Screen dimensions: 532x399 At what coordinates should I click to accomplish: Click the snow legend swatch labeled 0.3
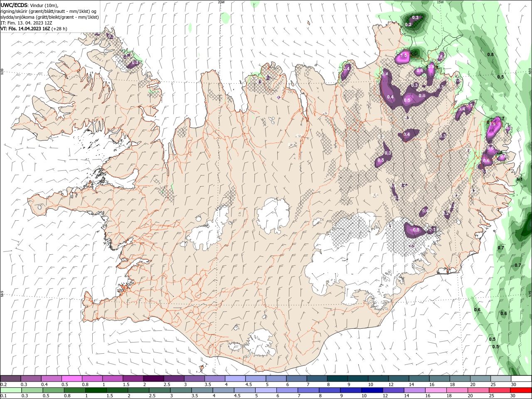(31, 379)
